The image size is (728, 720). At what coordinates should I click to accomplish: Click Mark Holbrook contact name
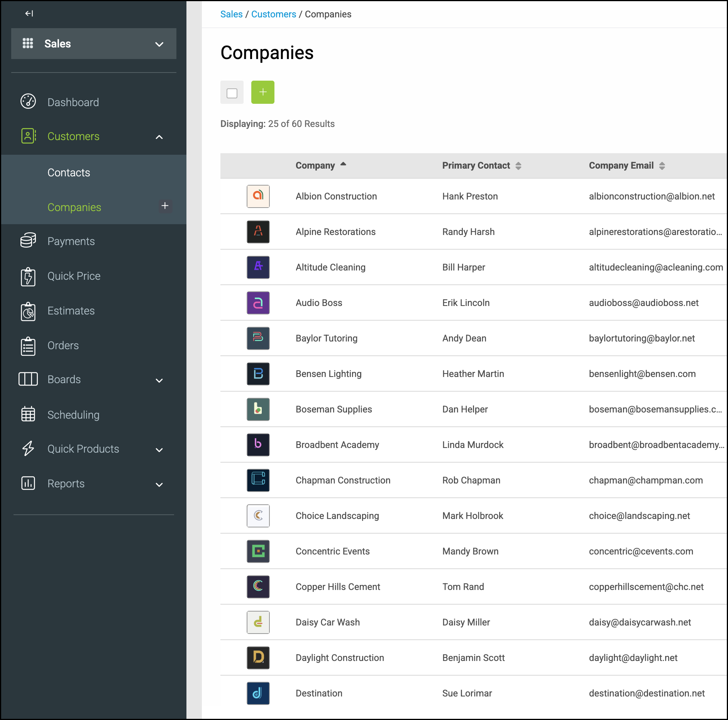472,516
